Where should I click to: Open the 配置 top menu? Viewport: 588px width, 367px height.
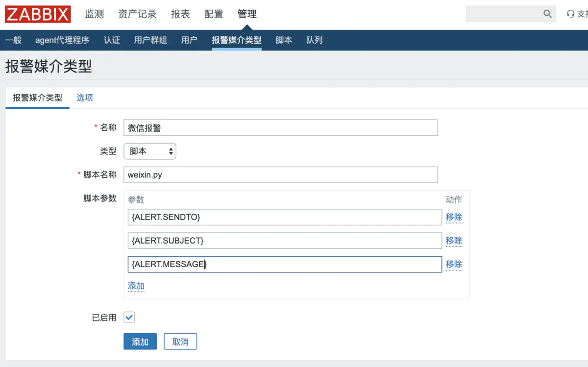click(x=213, y=14)
